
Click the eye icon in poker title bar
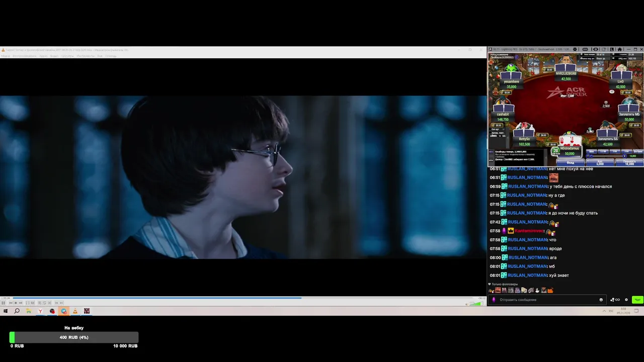click(x=596, y=49)
